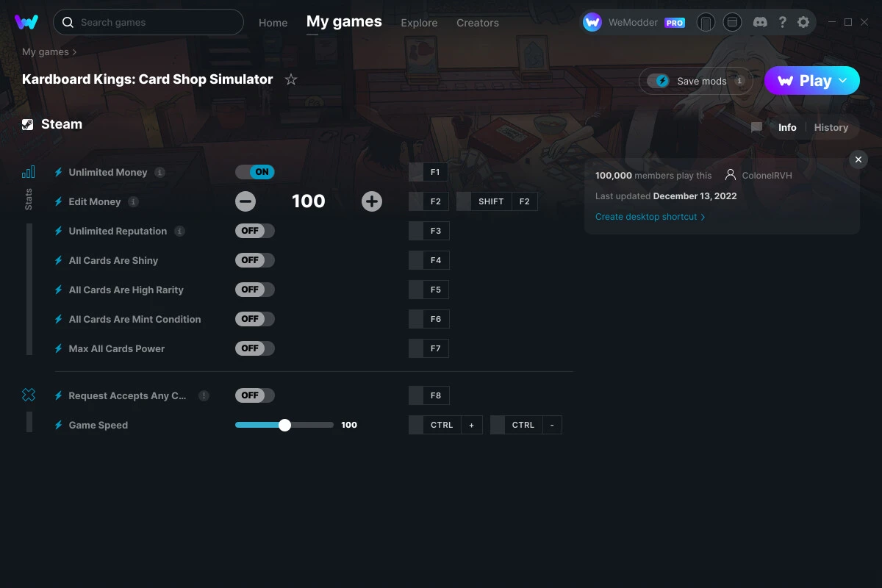This screenshot has height=588, width=882.
Task: Enable the Unlimited Reputation toggle
Action: tap(255, 231)
